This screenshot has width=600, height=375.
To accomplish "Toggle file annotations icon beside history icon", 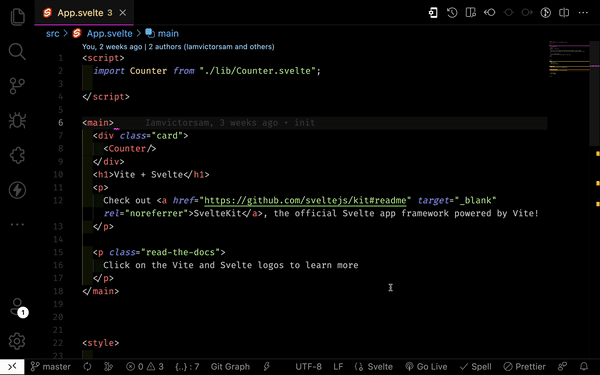I will point(471,13).
